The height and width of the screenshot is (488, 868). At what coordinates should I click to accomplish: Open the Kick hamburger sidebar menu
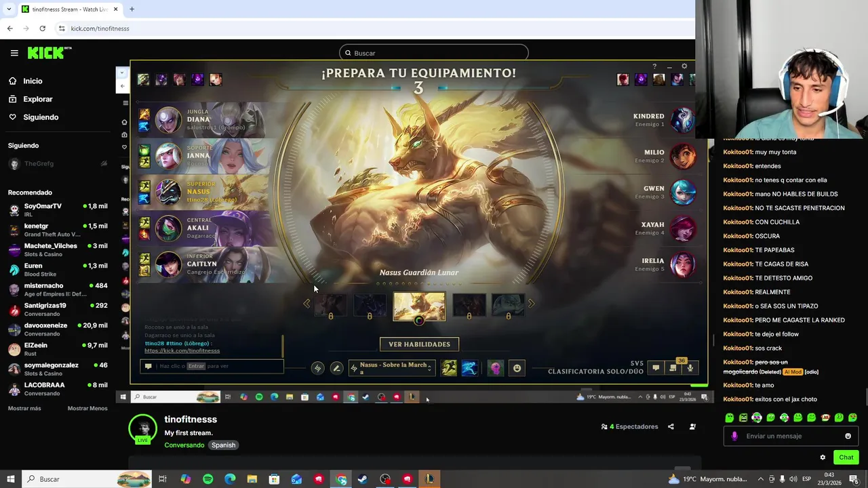click(x=14, y=53)
